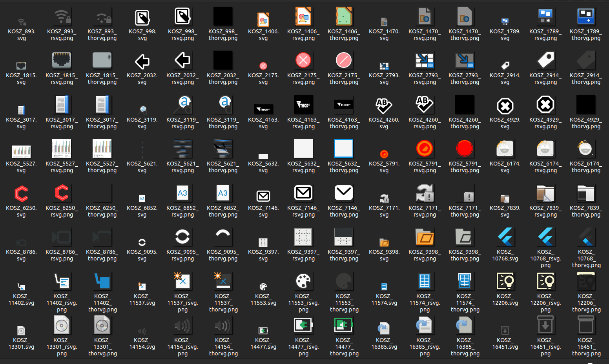Select the KOSZ_7171_rsvg.png arrow warning file

[425, 193]
